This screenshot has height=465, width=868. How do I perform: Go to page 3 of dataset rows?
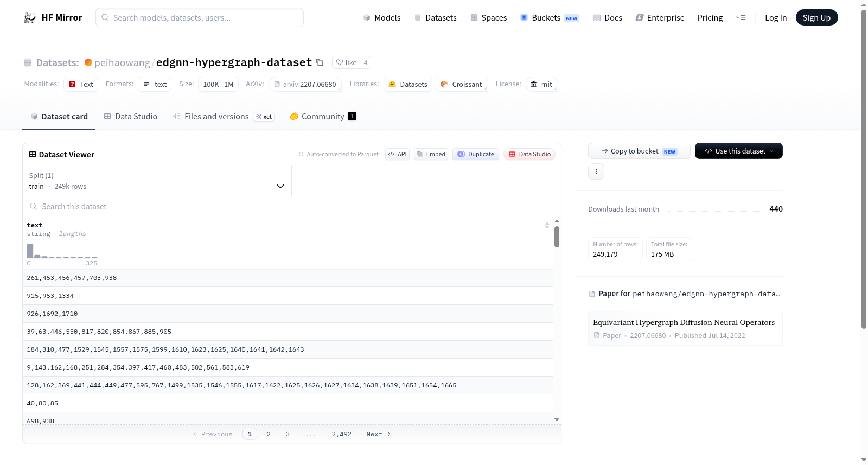click(288, 434)
